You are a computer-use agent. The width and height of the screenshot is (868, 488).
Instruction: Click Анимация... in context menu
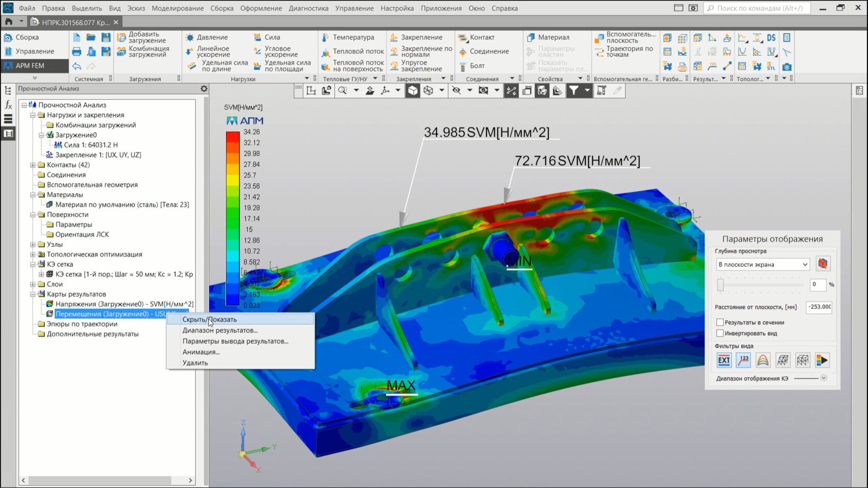coord(240,352)
